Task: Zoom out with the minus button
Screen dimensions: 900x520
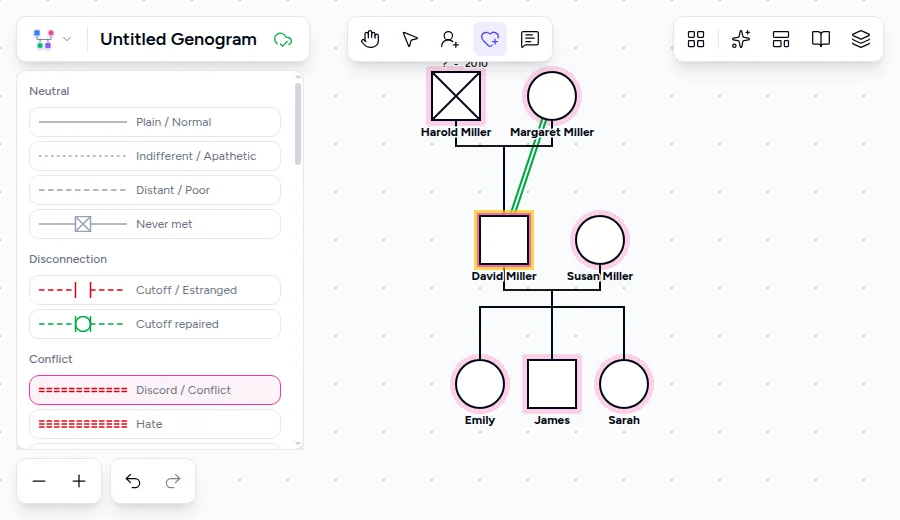Action: point(39,481)
